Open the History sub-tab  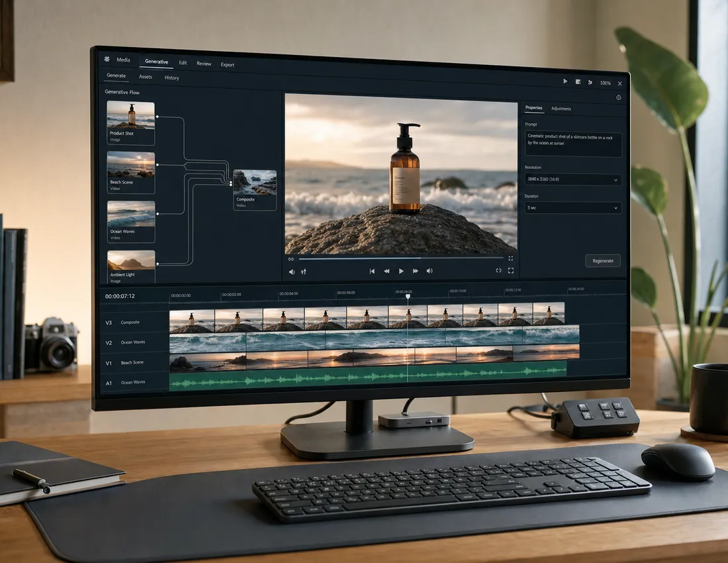pos(172,77)
